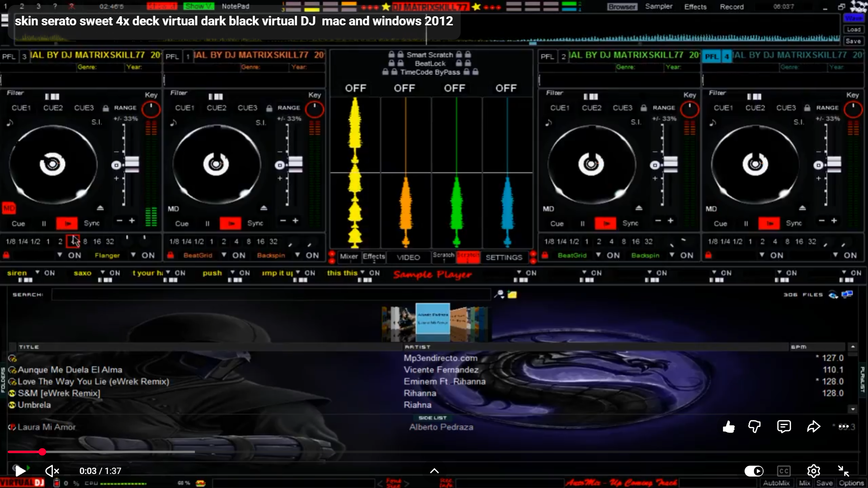Dislike the video with thumbs-down icon
This screenshot has height=488, width=868.
[755, 427]
